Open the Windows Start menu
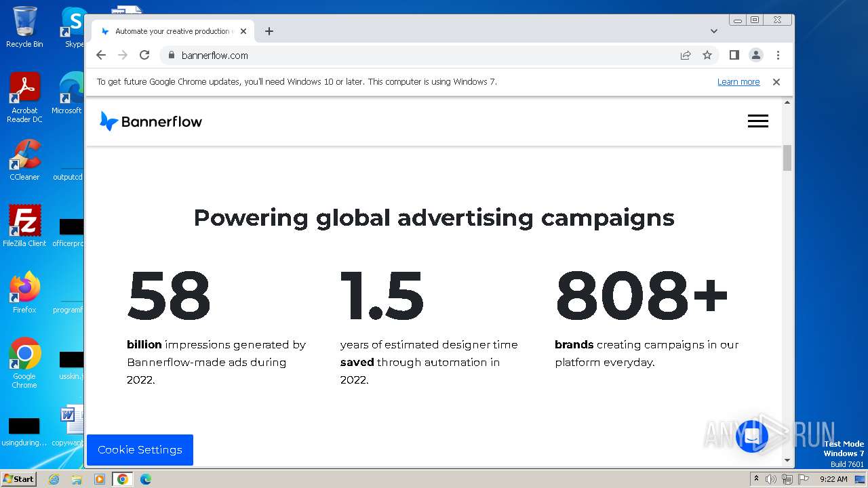 coord(18,479)
